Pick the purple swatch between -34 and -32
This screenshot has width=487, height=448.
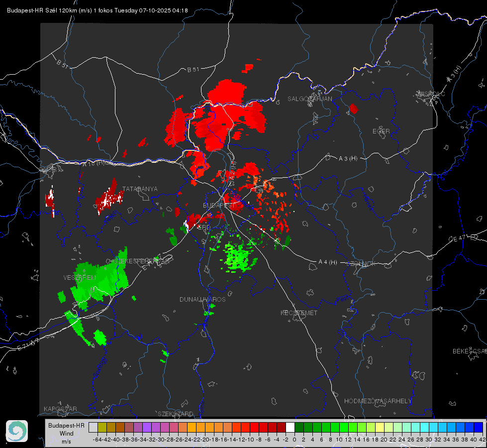coord(147,427)
